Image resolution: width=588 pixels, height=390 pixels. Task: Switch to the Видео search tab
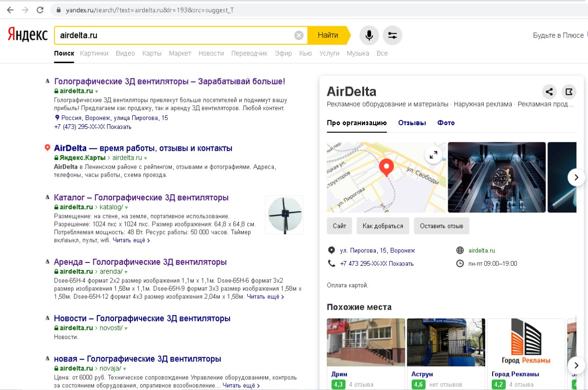(x=125, y=53)
